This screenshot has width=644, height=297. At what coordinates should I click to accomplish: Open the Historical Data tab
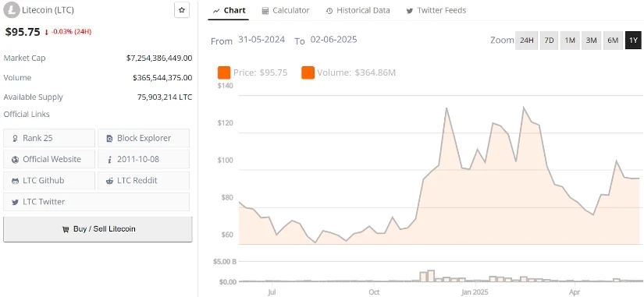pyautogui.click(x=358, y=11)
